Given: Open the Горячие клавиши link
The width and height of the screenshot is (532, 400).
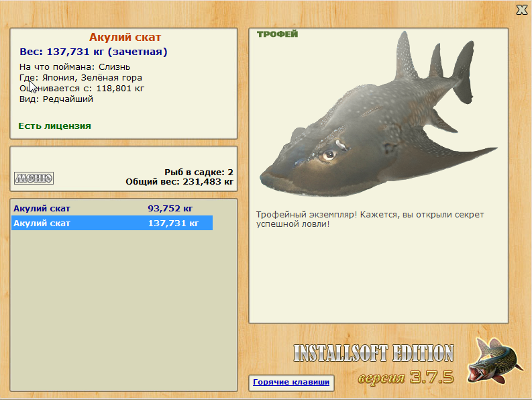Looking at the screenshot, I should pos(291,382).
